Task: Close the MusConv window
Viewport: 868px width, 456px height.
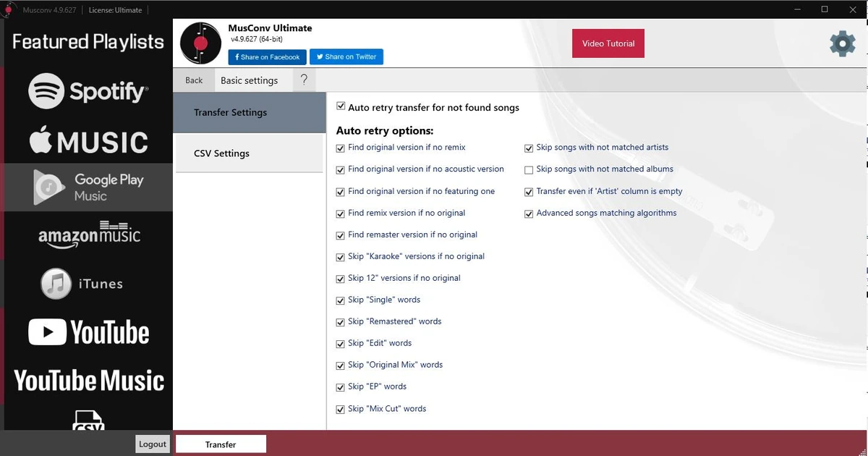Action: click(853, 9)
